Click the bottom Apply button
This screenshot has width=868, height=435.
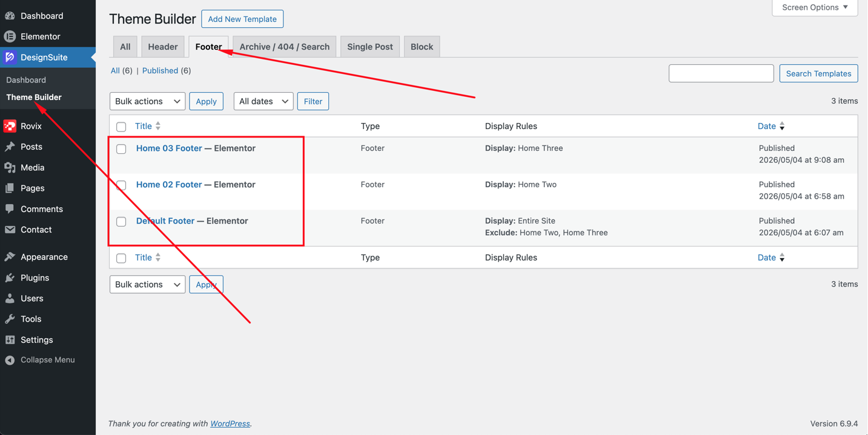(206, 284)
